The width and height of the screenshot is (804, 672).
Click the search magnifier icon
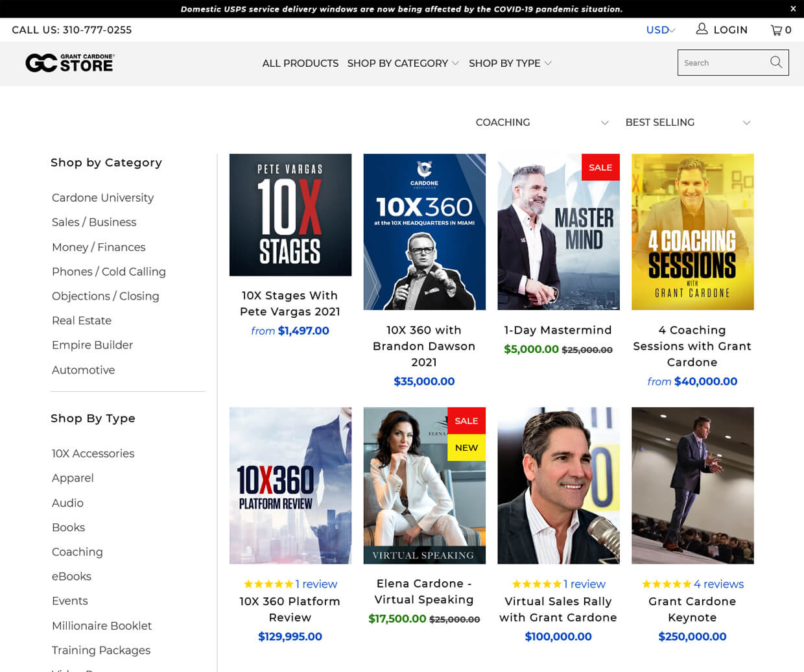tap(776, 63)
